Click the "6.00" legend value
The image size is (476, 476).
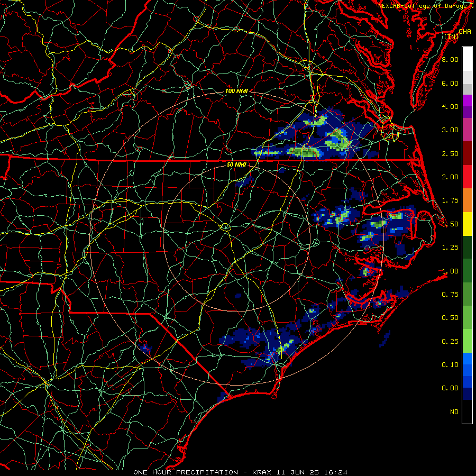point(450,83)
